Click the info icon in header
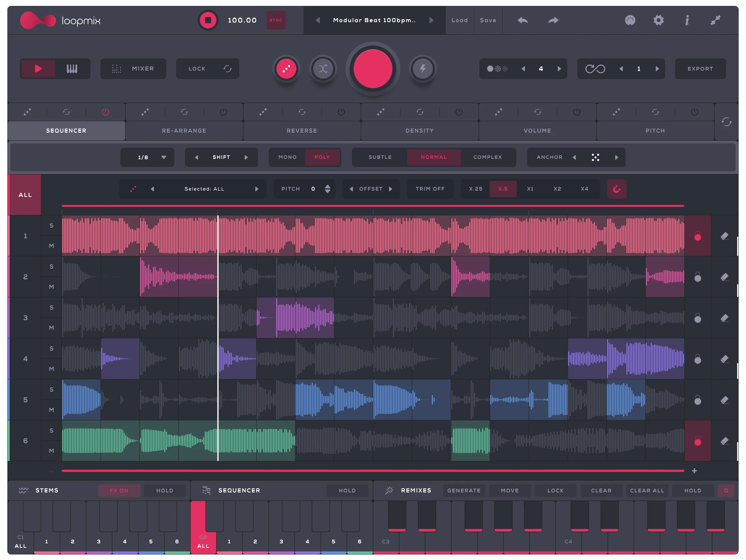The height and width of the screenshot is (560, 746). (x=687, y=20)
